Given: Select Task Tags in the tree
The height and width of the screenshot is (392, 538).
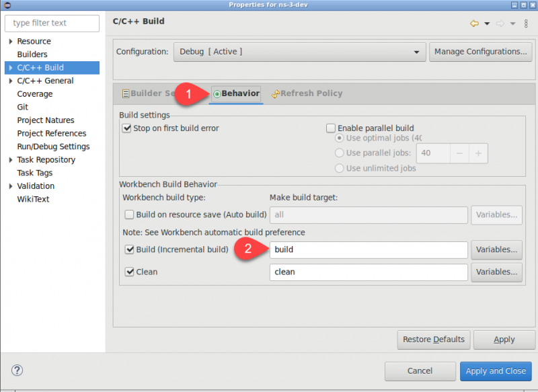Looking at the screenshot, I should click(35, 173).
